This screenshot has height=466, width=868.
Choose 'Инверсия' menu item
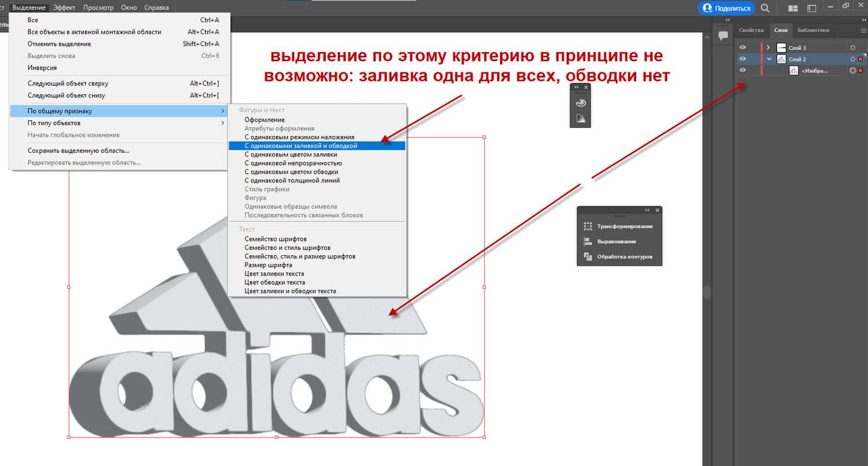tap(120, 68)
